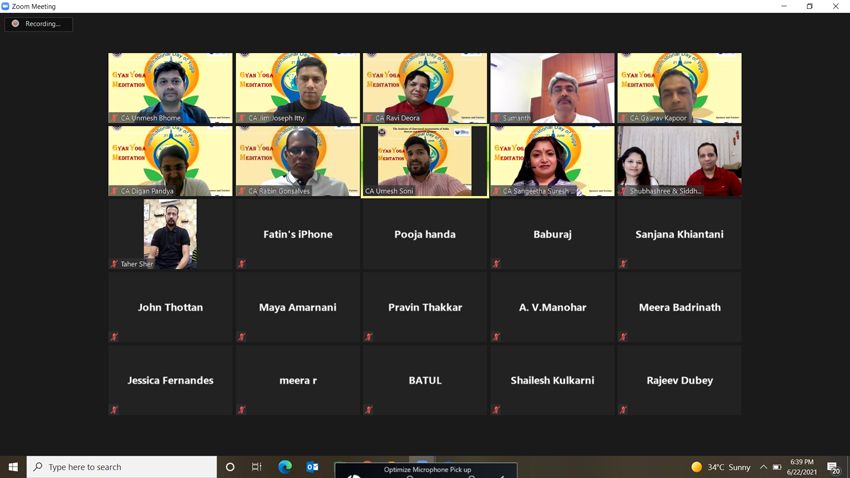850x478 pixels.
Task: Select CA Umesh Soni's video tile
Action: point(425,160)
